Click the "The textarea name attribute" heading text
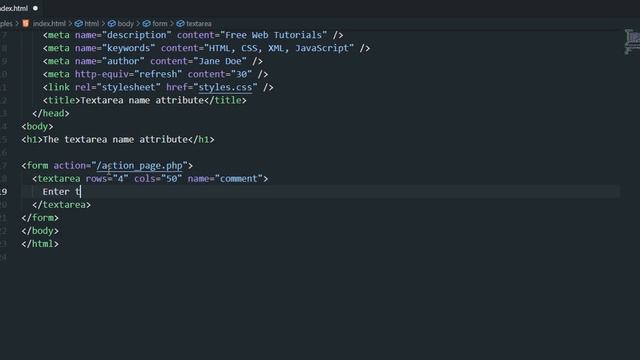 click(x=115, y=140)
